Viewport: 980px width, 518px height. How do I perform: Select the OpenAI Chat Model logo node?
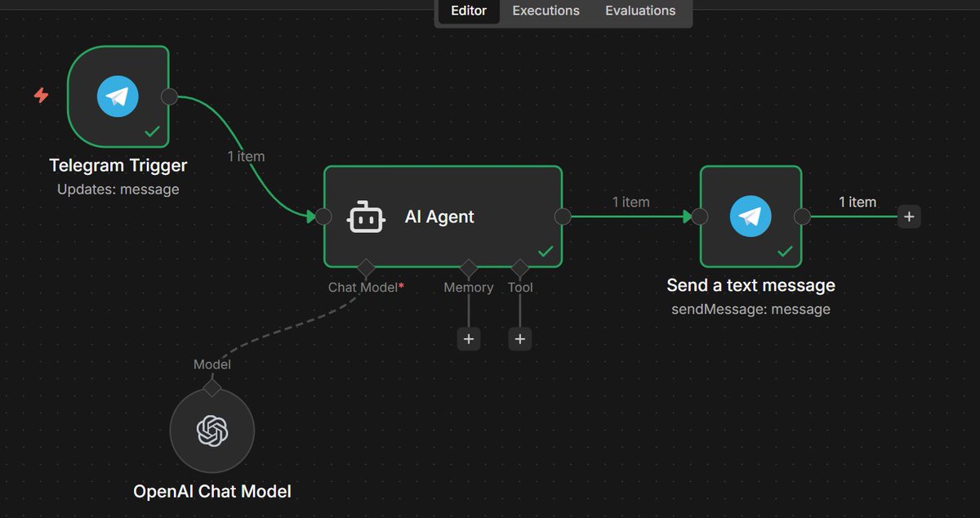[212, 431]
